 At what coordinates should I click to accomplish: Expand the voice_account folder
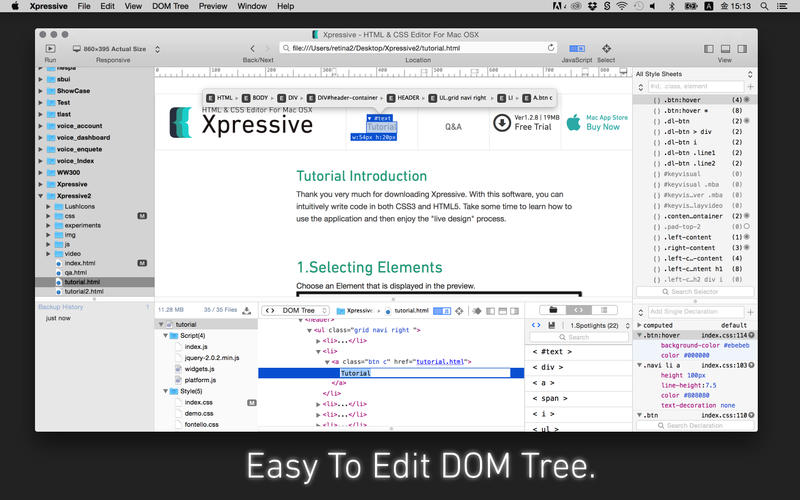40,126
